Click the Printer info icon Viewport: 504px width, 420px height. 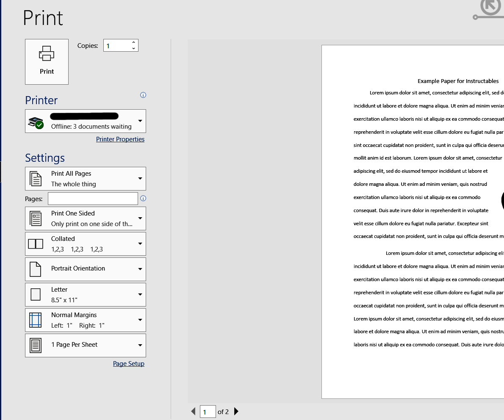point(143,95)
